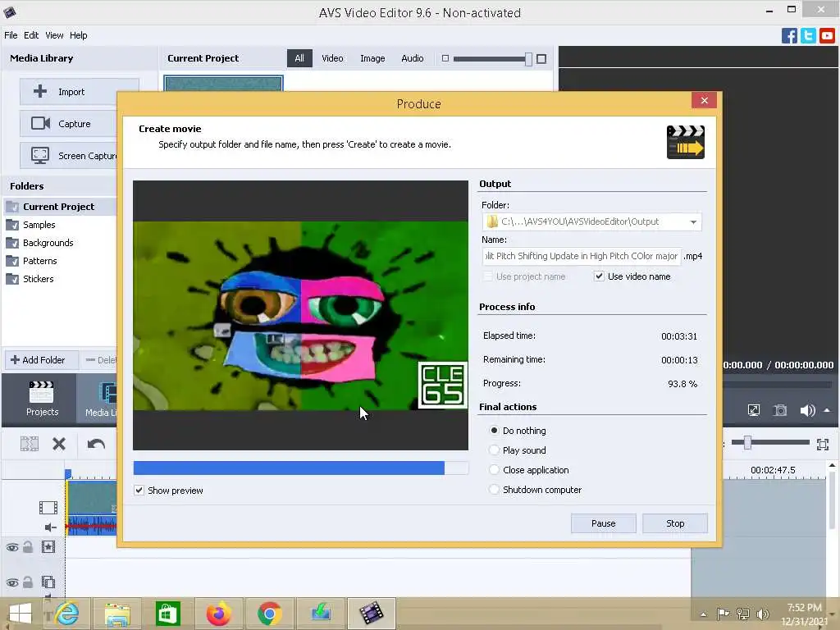Image resolution: width=840 pixels, height=630 pixels.
Task: Click the Stop button in Produce dialog
Action: [675, 523]
